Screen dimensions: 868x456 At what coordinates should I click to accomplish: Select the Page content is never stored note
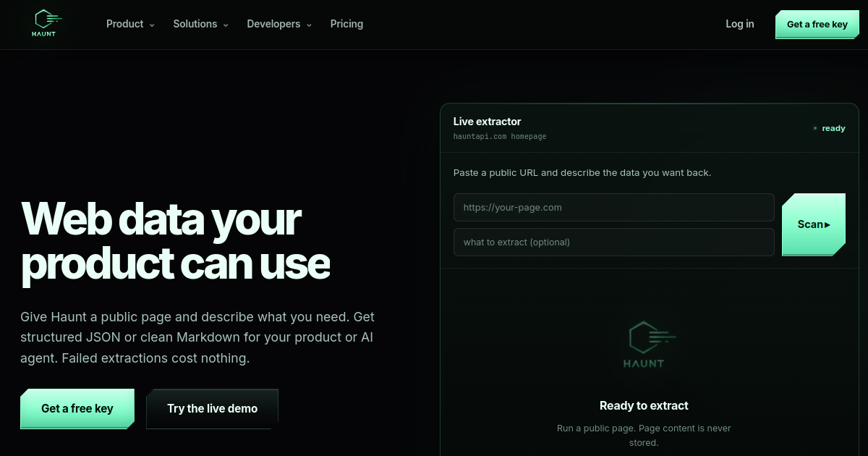[x=644, y=435]
